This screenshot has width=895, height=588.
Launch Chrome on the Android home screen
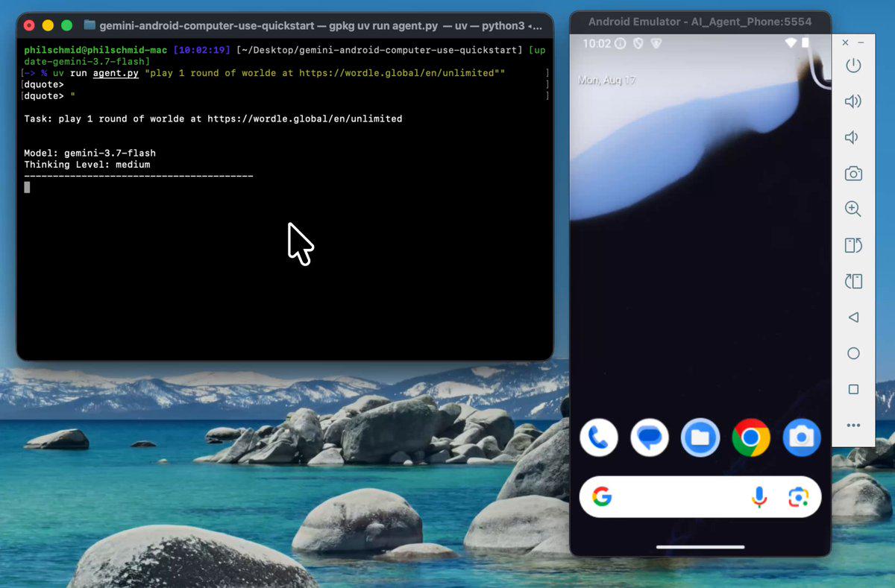[x=751, y=437]
